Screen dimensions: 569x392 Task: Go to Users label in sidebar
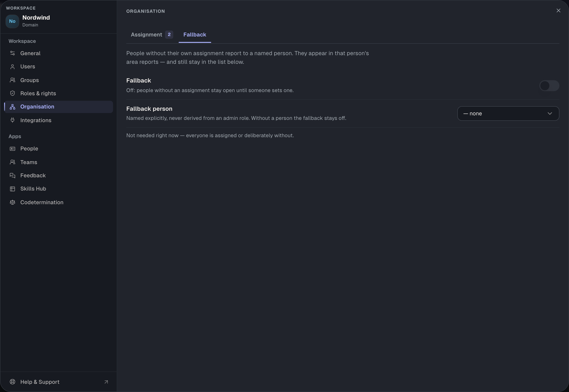(x=28, y=67)
